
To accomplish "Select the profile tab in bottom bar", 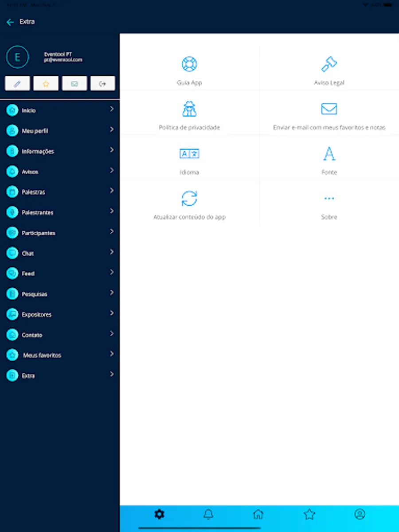I will [360, 514].
